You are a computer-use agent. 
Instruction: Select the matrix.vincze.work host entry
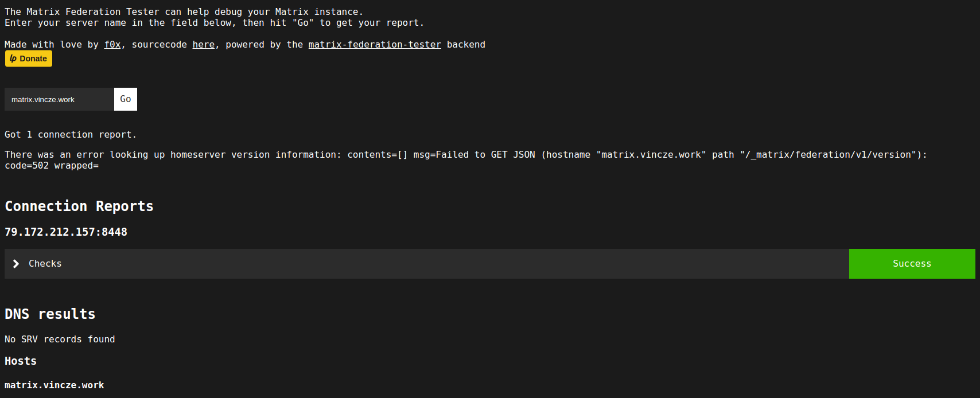55,385
